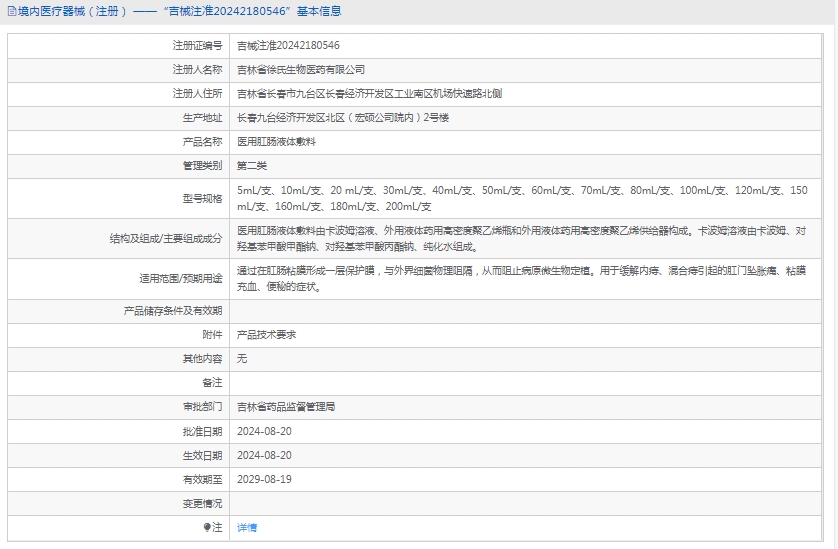The width and height of the screenshot is (838, 549).
Task: Select product name 医用肛肠液体敷料
Action: 276,142
